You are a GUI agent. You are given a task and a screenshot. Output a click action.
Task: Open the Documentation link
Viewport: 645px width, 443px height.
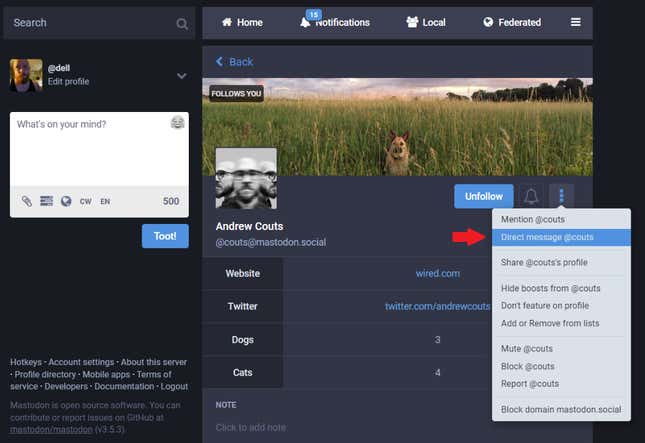click(x=124, y=387)
